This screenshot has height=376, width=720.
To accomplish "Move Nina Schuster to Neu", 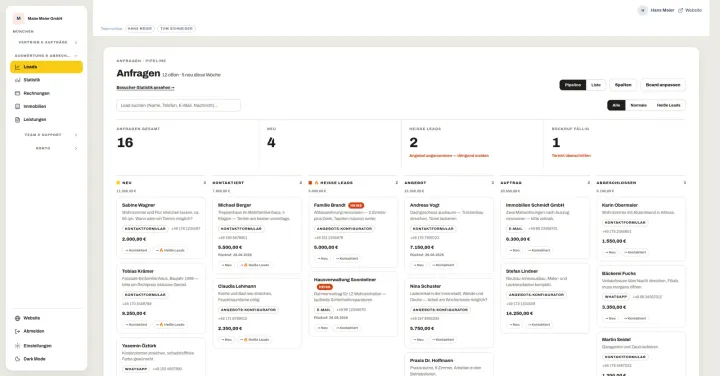I will coord(418,340).
